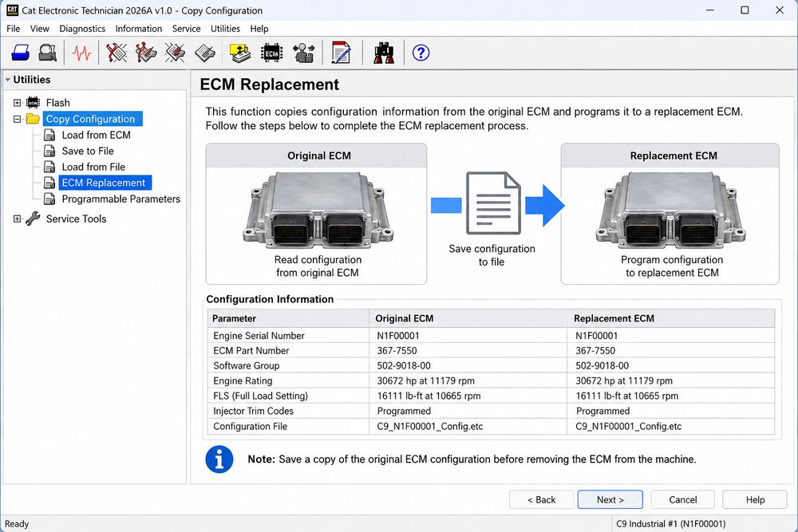Select the Flash tree item label
The height and width of the screenshot is (532, 798).
pyautogui.click(x=57, y=103)
